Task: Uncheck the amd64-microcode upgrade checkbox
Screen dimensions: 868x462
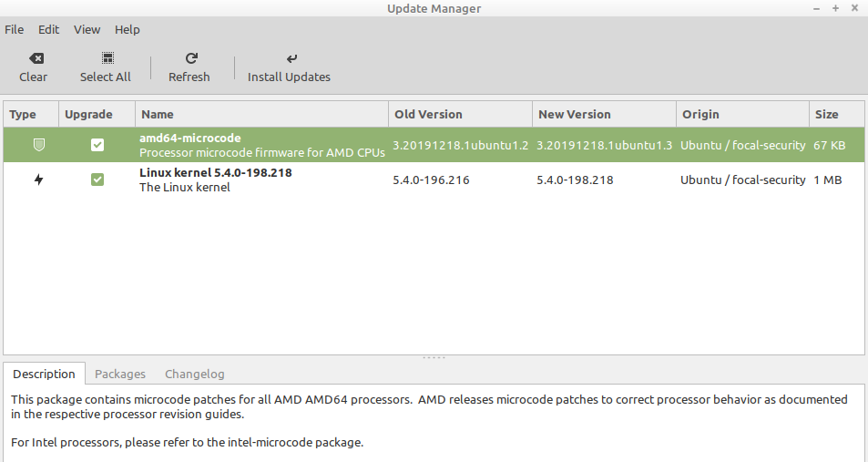Action: 97,145
